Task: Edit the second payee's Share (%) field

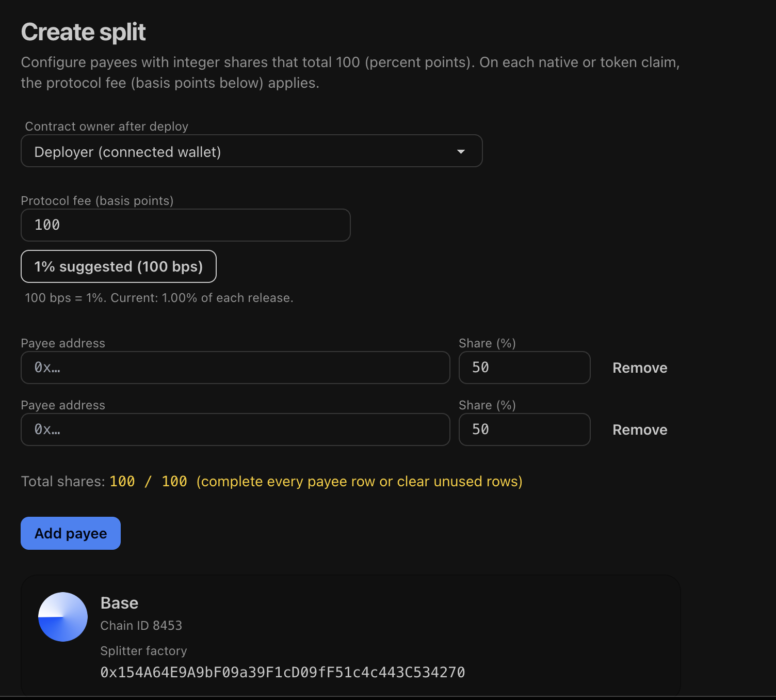Action: point(525,429)
